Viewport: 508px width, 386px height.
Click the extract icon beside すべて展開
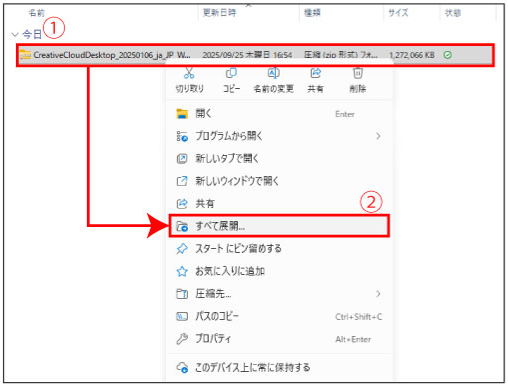point(182,226)
